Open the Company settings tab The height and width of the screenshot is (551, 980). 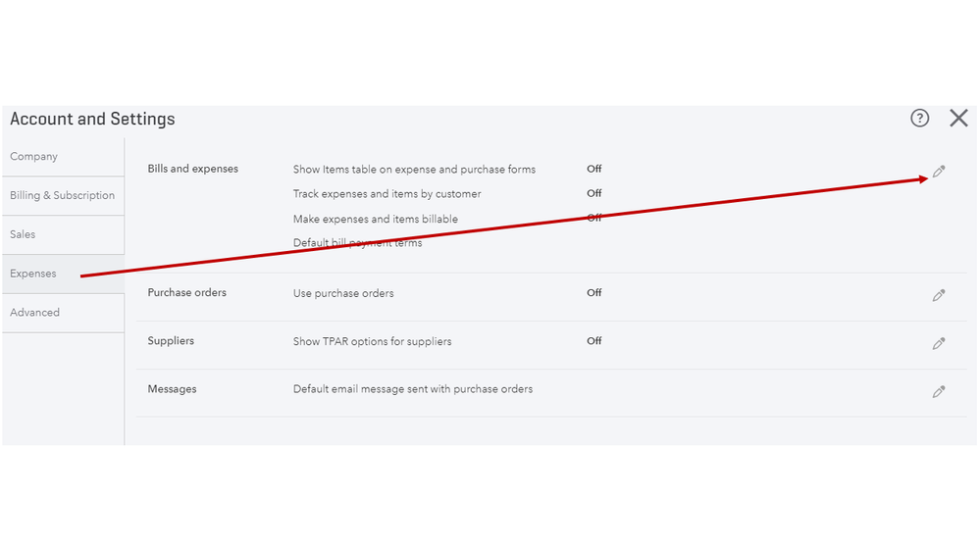click(x=34, y=157)
